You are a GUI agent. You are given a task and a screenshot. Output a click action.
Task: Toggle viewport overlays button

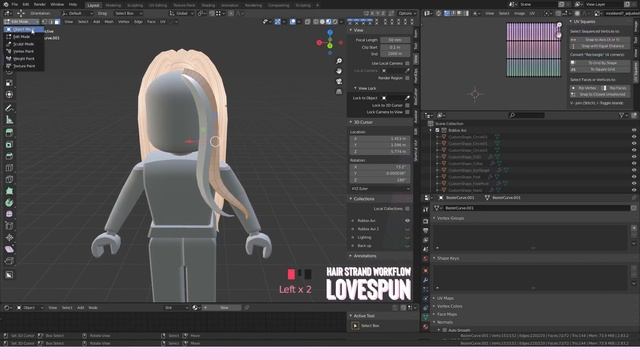293,22
